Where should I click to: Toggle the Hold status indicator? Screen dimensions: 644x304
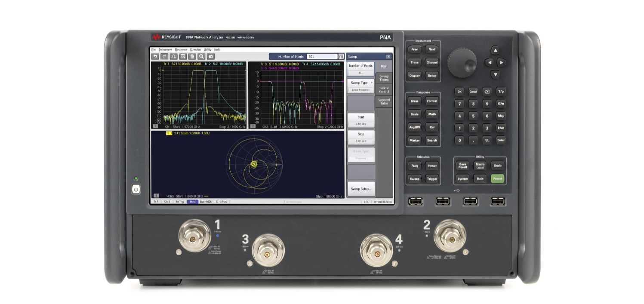[x=193, y=202]
